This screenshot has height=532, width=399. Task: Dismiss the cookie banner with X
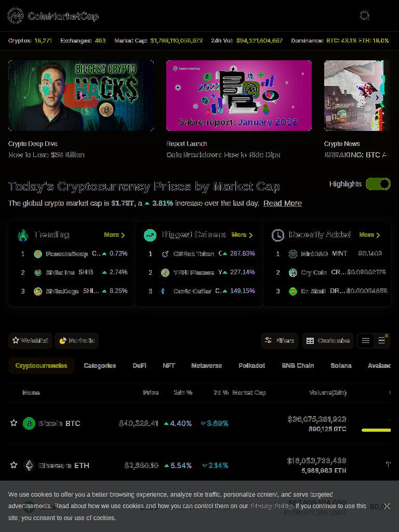click(387, 506)
